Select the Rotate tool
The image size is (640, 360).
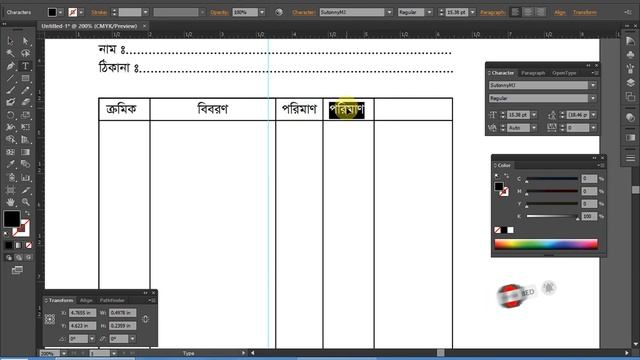tap(10, 116)
